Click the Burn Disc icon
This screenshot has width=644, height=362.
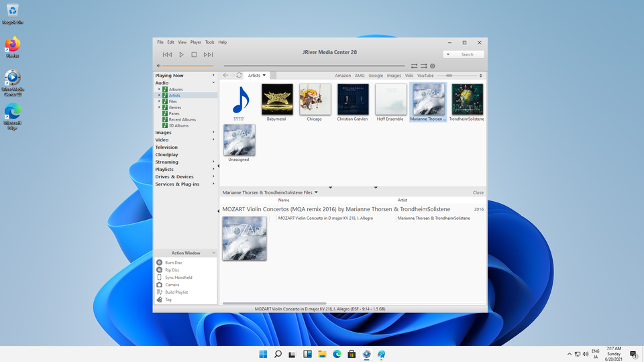tap(160, 262)
